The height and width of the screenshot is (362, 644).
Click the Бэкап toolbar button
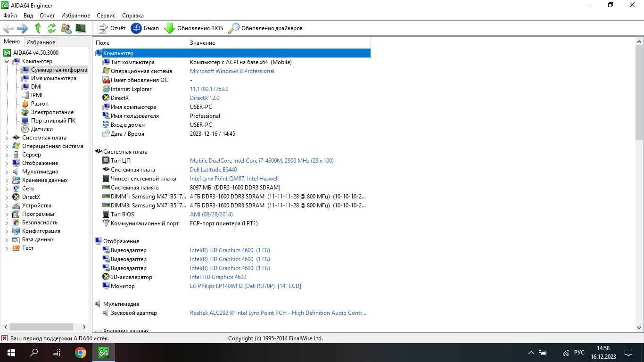pos(145,28)
